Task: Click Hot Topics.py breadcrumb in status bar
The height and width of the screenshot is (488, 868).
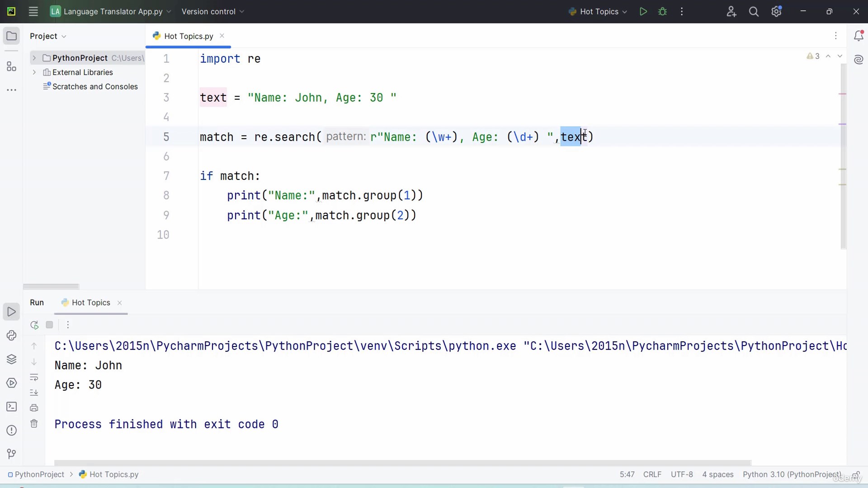Action: tap(109, 474)
